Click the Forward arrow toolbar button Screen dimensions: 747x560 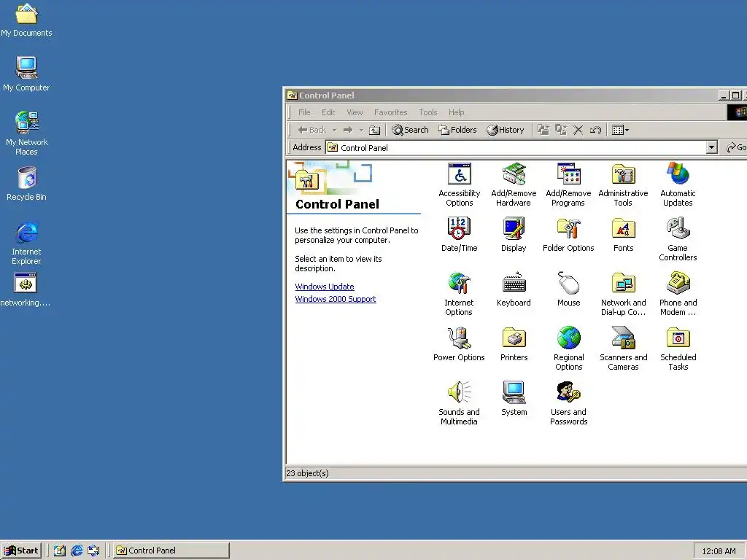coord(348,130)
